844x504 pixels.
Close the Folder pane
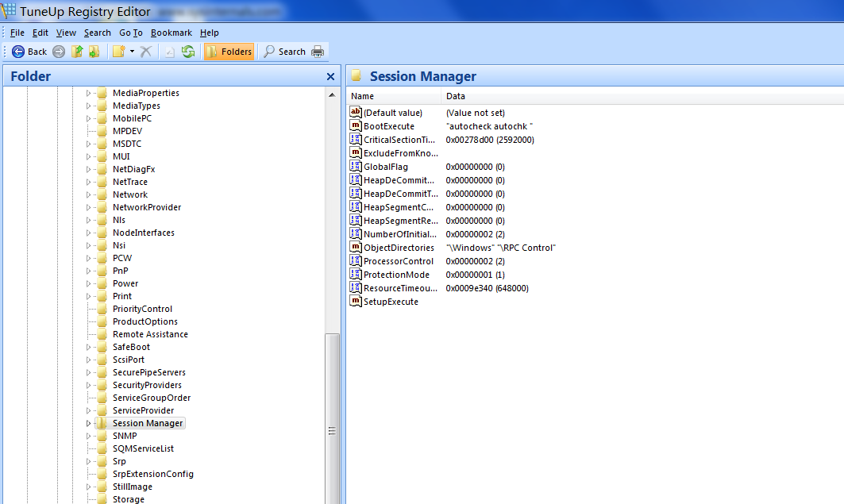pyautogui.click(x=330, y=77)
